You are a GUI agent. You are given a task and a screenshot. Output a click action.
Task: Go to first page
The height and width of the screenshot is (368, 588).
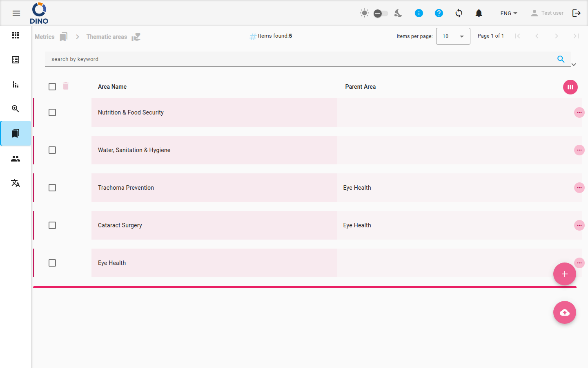517,36
